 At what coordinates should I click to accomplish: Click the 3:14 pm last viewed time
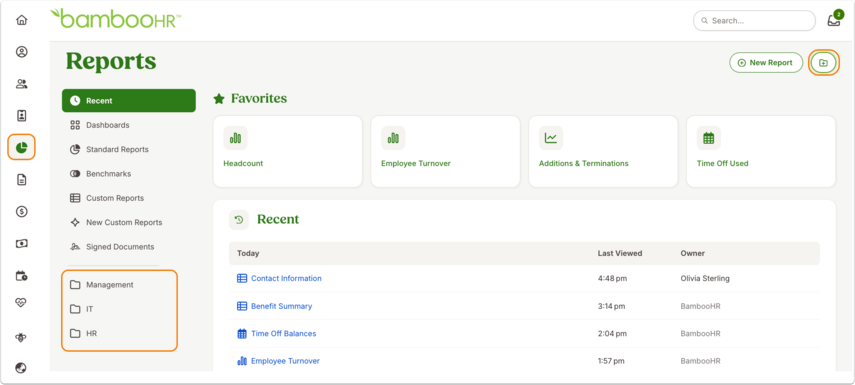612,306
